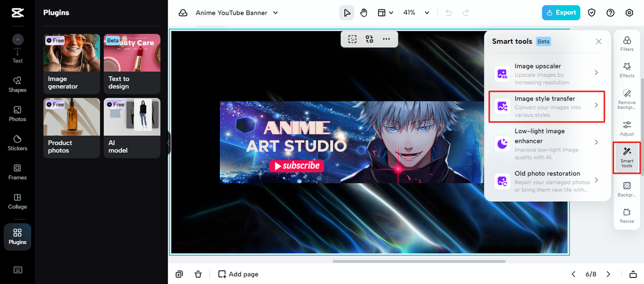The height and width of the screenshot is (284, 644).
Task: Go to the next page arrow
Action: [x=608, y=274]
